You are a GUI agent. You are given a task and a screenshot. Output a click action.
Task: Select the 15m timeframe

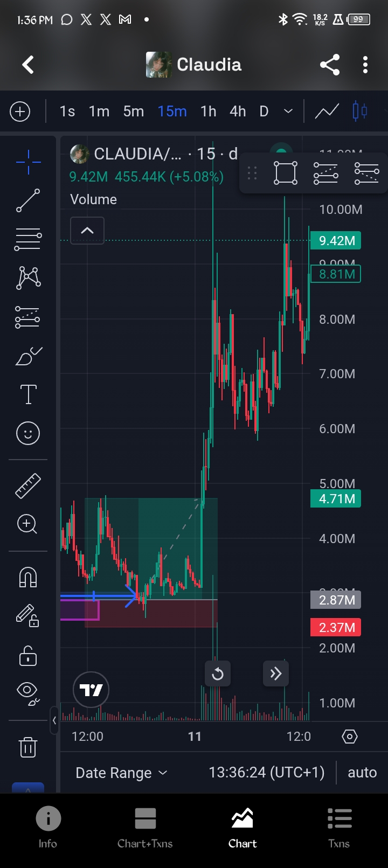click(x=172, y=112)
